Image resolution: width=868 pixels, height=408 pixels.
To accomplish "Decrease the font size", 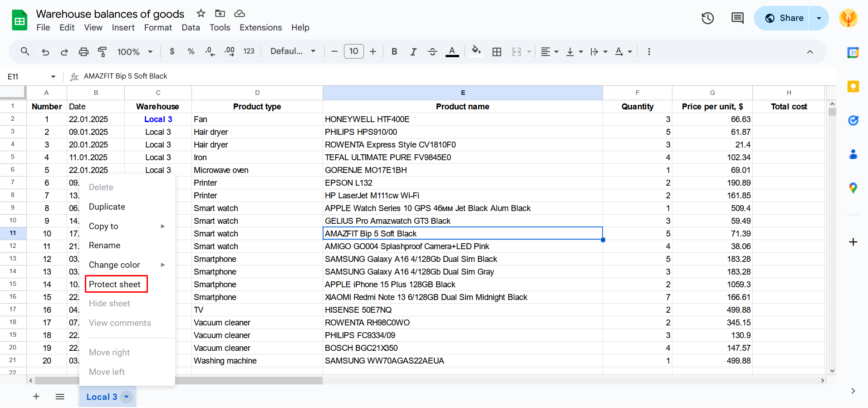I will point(334,52).
